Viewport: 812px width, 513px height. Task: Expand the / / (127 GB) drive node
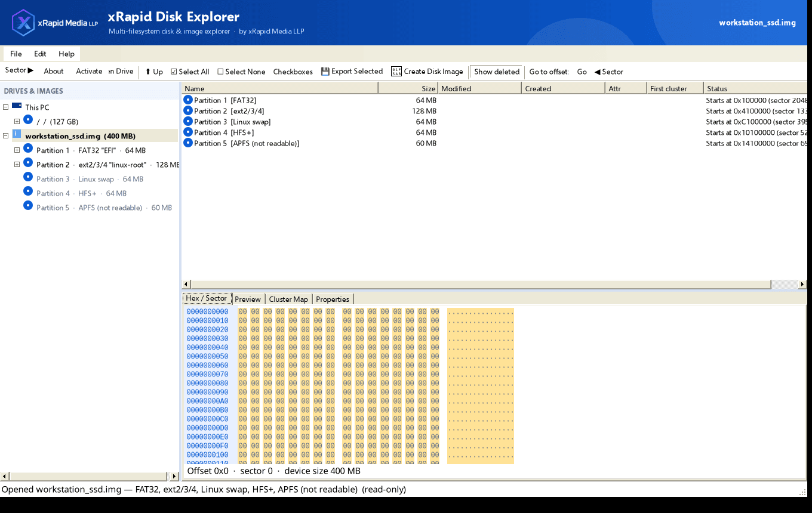(x=17, y=122)
